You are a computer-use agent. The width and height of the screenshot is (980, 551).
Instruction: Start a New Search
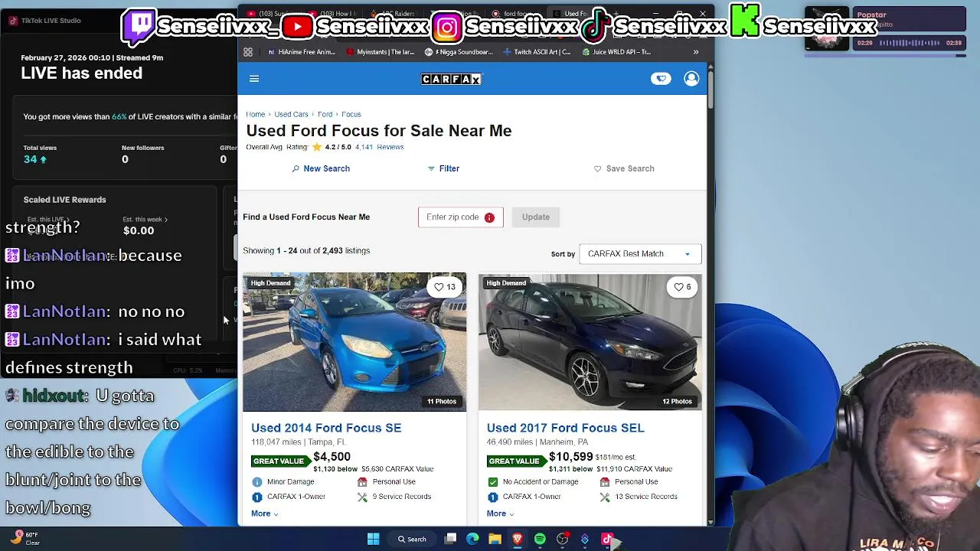pyautogui.click(x=321, y=168)
